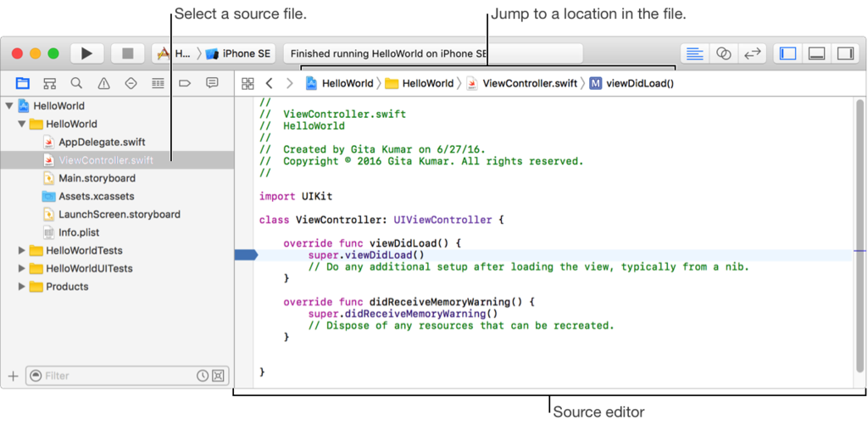
Task: Toggle the Navigator pane visibility
Action: click(787, 53)
